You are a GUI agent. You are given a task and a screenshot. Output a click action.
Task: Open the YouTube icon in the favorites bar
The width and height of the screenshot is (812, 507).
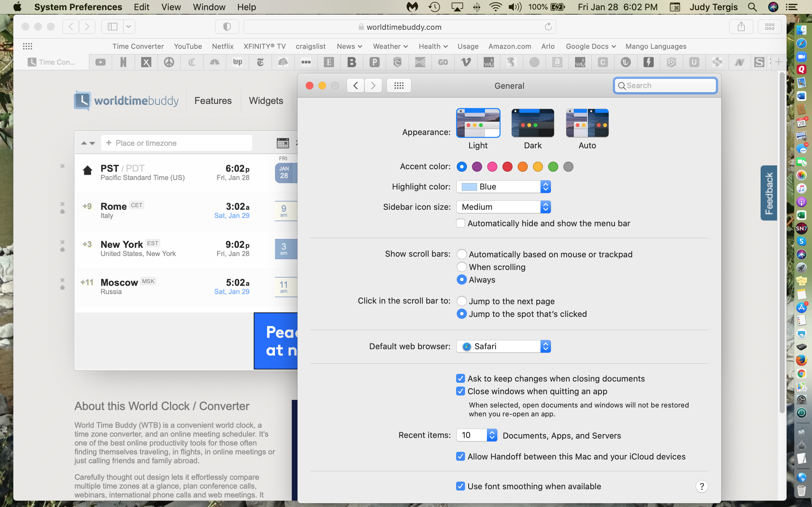coord(100,62)
